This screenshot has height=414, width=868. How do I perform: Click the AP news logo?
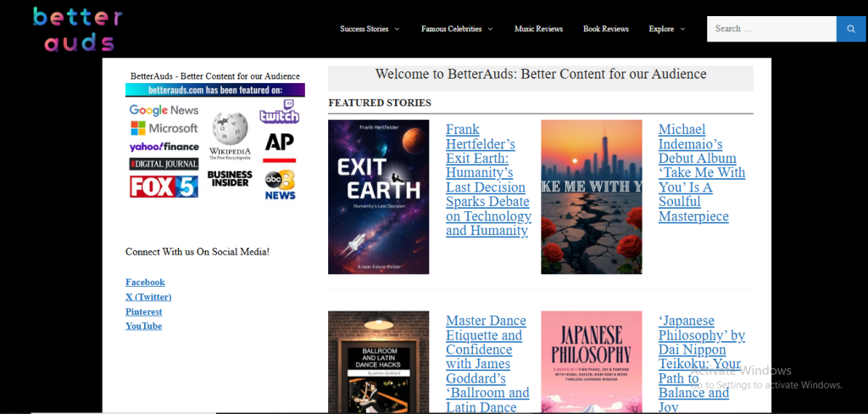click(x=280, y=145)
